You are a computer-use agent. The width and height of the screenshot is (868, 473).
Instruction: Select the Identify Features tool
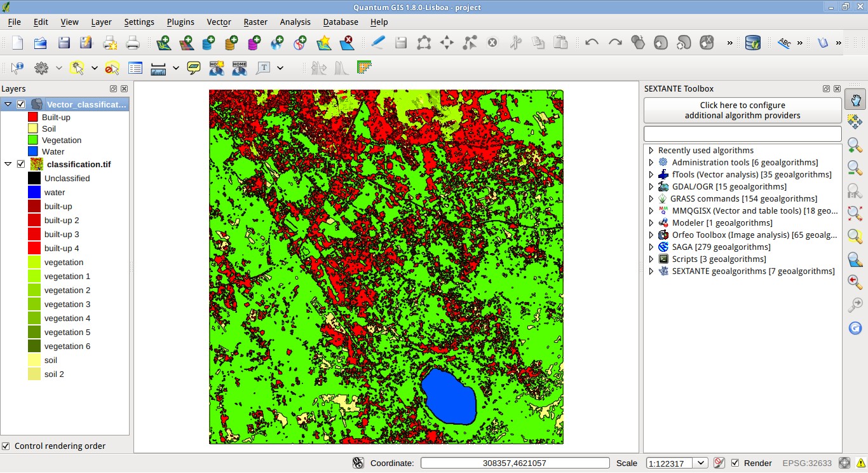(17, 67)
